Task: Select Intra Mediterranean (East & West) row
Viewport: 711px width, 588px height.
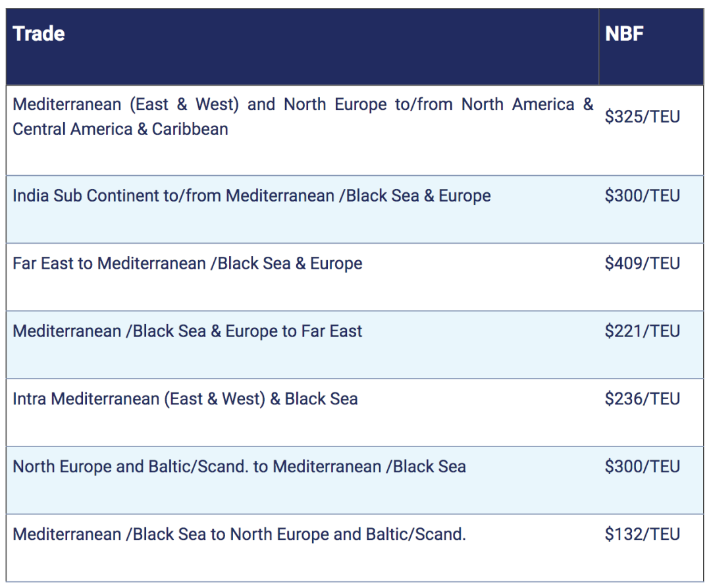Action: click(185, 399)
